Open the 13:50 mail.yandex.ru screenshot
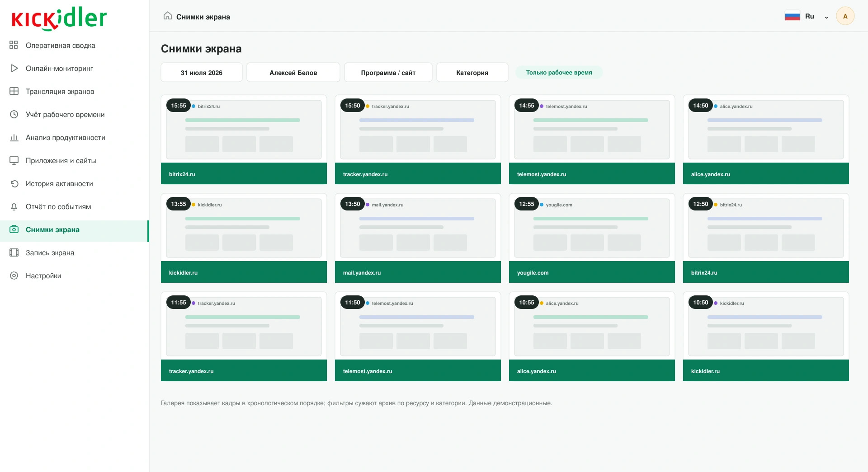868x472 pixels. [x=418, y=238]
